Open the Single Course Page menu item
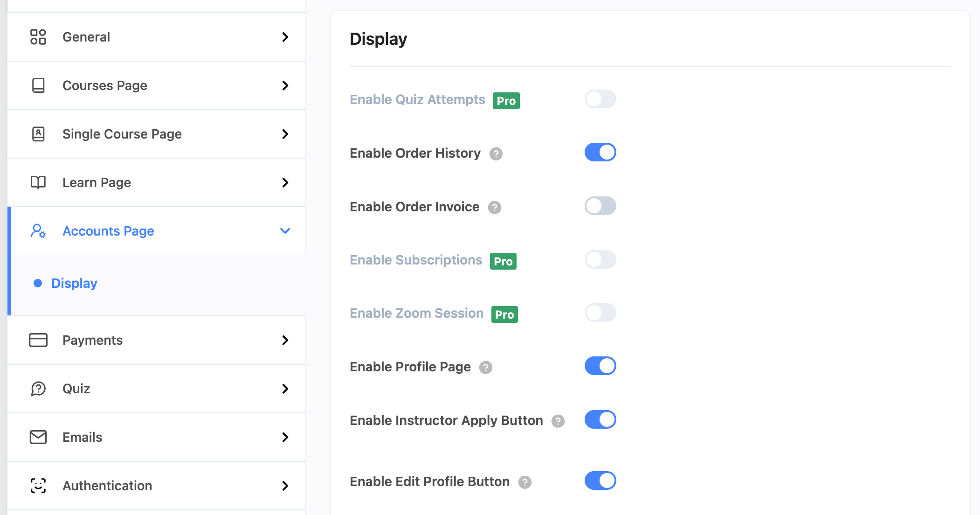Screen dimensions: 980x515 122,134
